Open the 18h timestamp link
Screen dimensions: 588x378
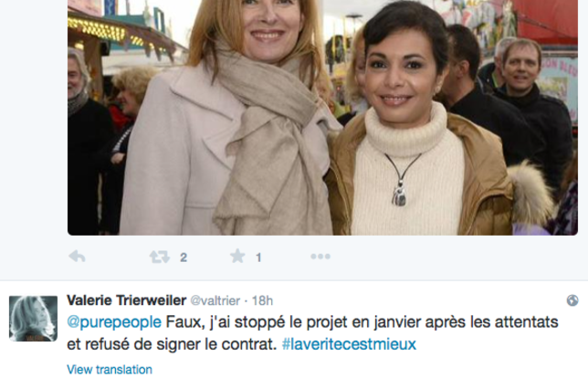(262, 300)
